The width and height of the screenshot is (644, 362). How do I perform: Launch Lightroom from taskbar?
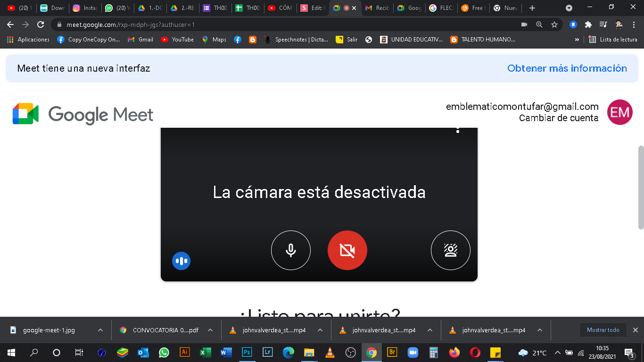[267, 352]
